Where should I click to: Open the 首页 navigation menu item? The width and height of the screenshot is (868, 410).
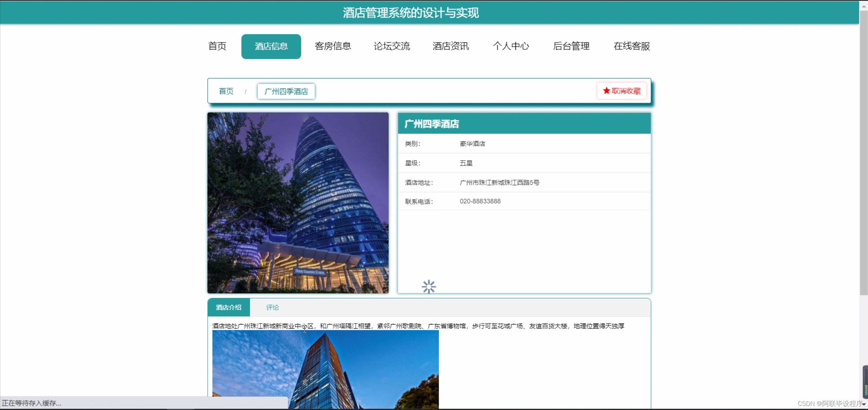pos(217,46)
